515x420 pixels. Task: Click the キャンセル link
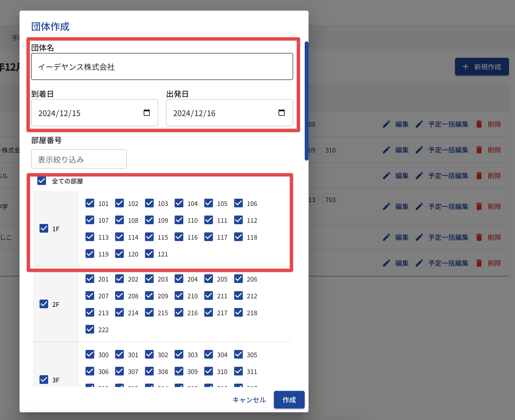(x=249, y=400)
